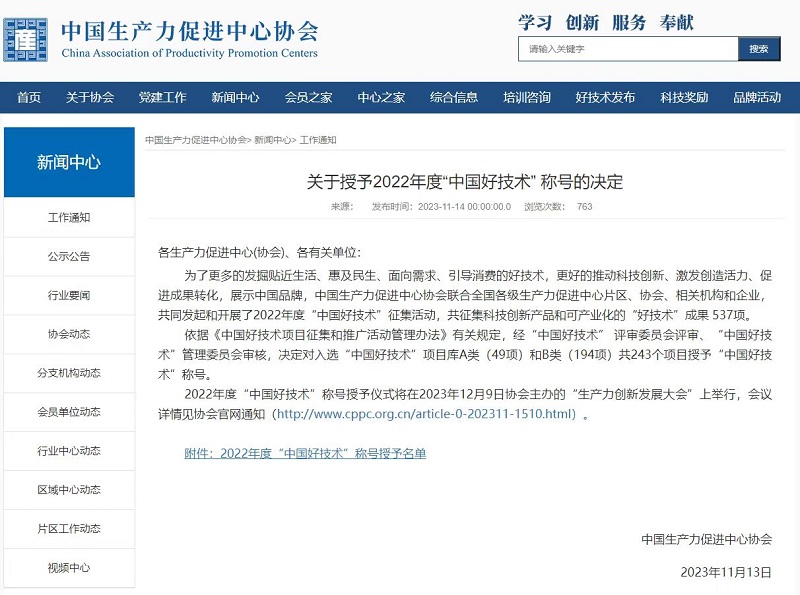Viewport: 800px width, 595px height.
Task: Go to 分支机构动态 sidebar item
Action: 69,373
